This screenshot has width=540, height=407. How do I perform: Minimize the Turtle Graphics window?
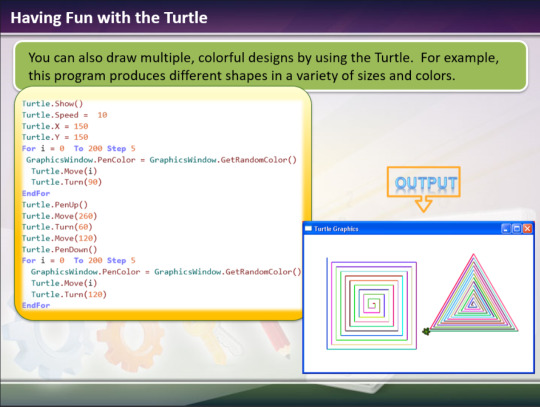[x=506, y=229]
